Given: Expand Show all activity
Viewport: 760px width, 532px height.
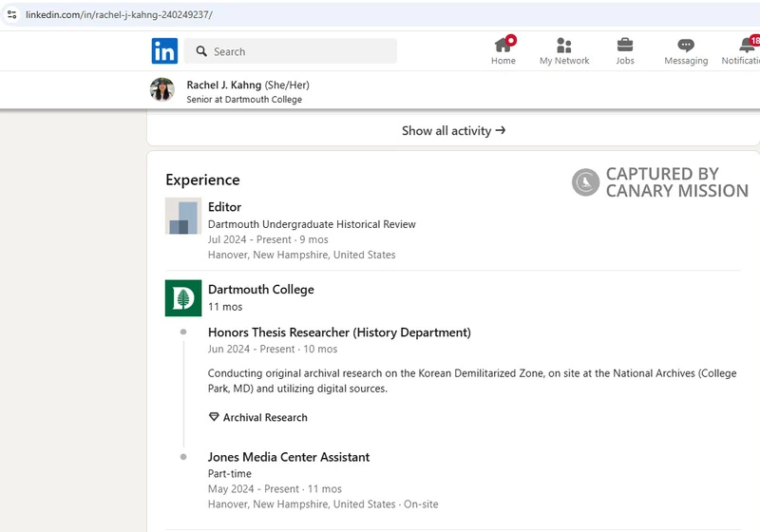Looking at the screenshot, I should (453, 131).
